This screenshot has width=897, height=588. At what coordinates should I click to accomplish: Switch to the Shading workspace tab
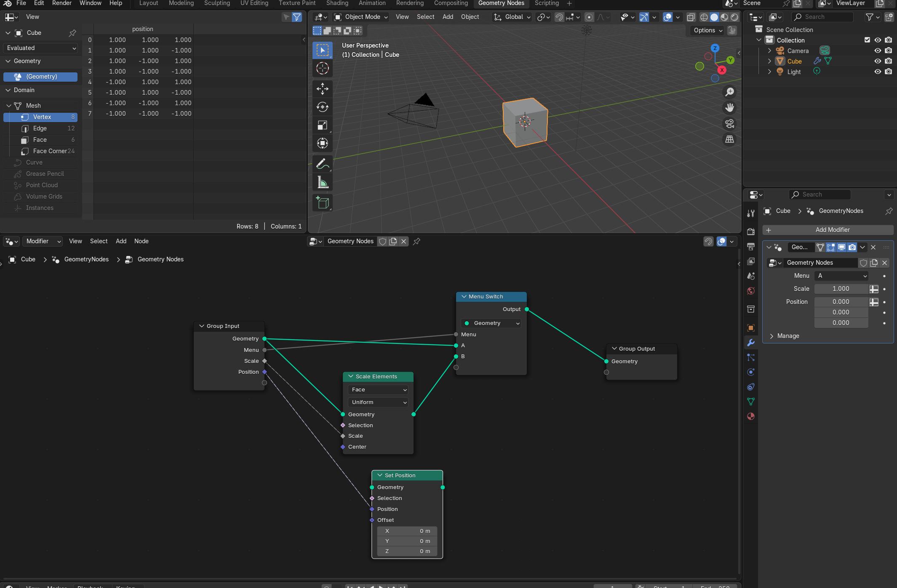(337, 3)
